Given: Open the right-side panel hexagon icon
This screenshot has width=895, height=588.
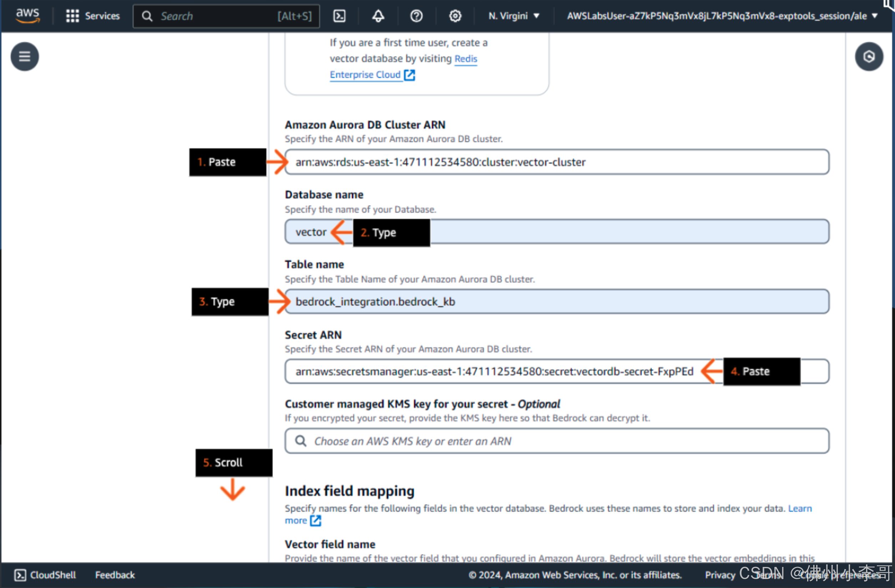Looking at the screenshot, I should pos(869,56).
